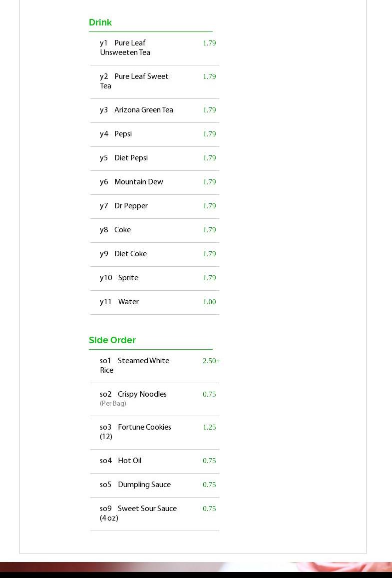Click y8 Coke menu item

[x=115, y=230]
